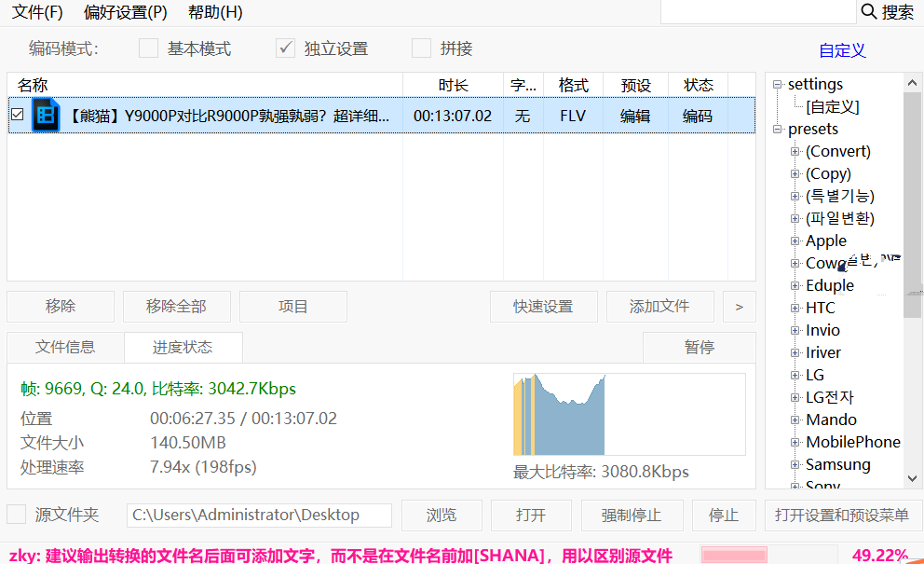924x564 pixels.
Task: Uncheck the video file row checkbox
Action: (x=18, y=115)
